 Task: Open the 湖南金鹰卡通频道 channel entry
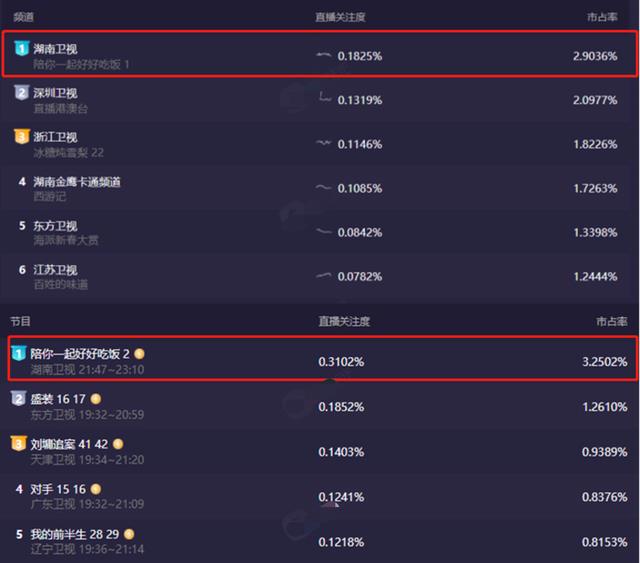77,182
